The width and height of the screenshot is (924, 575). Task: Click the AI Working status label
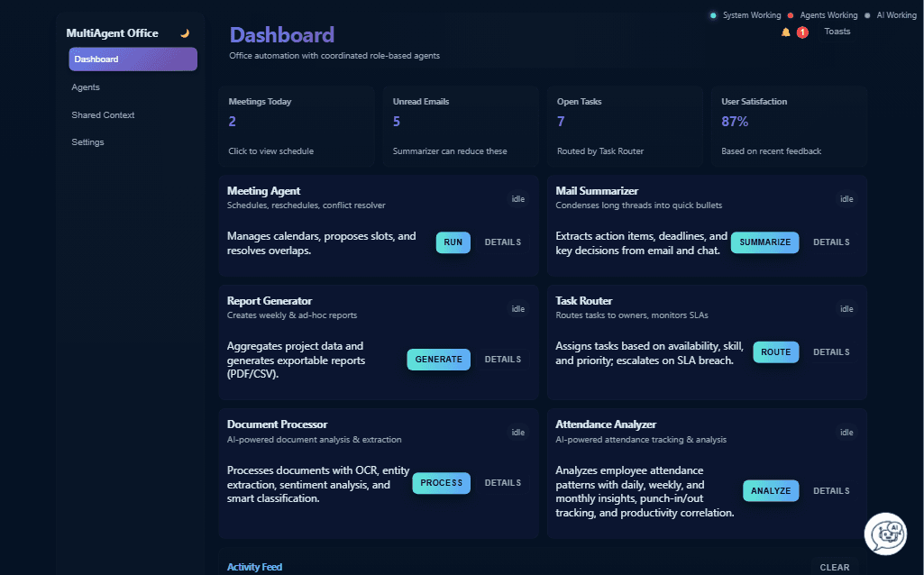coord(896,15)
